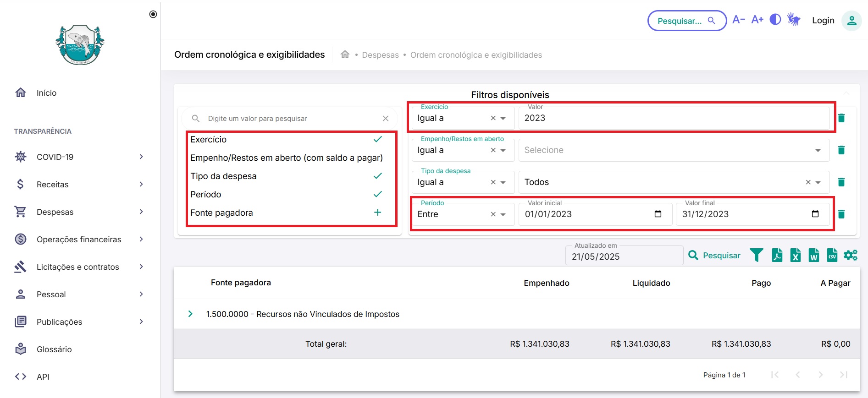Open the Empenho/Restos em aberto Selecione dropdown
Screen dimensions: 868x398
pos(674,150)
